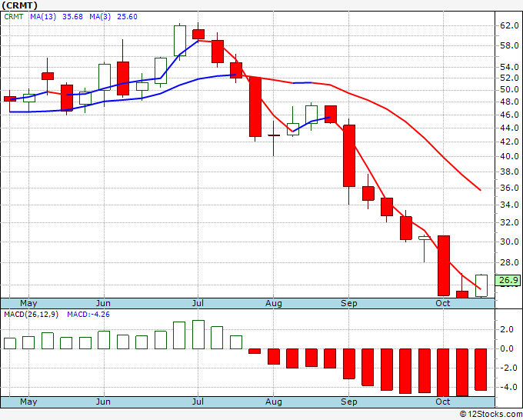Viewport: 523px width, 420px height.
Task: Click Jul on the price chart axis
Action: point(198,303)
